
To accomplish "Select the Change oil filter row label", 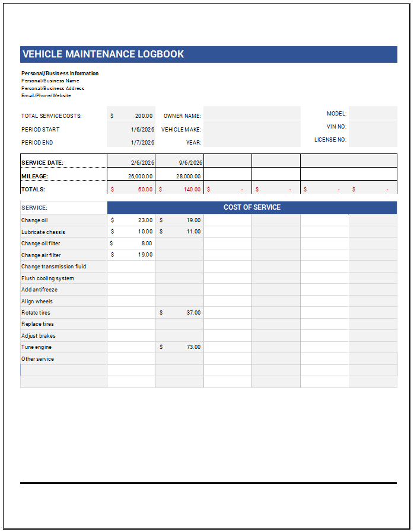I will 41,243.
